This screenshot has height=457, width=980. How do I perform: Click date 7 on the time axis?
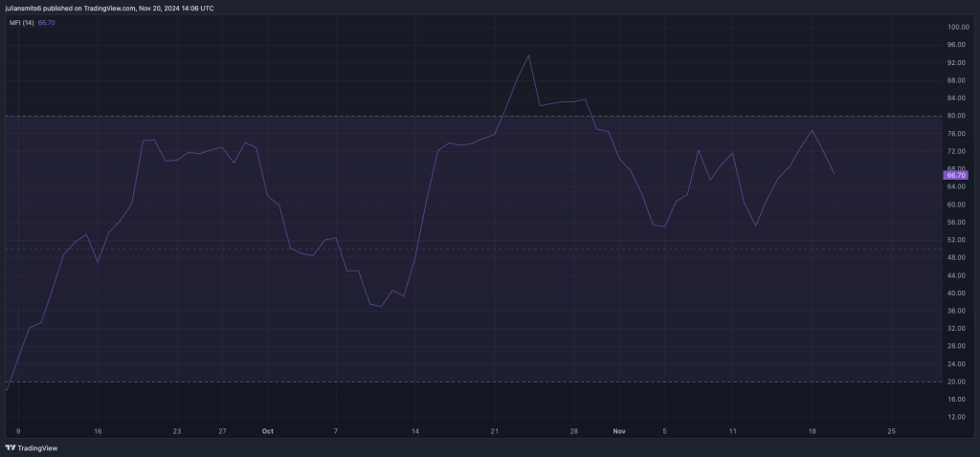[x=336, y=431]
